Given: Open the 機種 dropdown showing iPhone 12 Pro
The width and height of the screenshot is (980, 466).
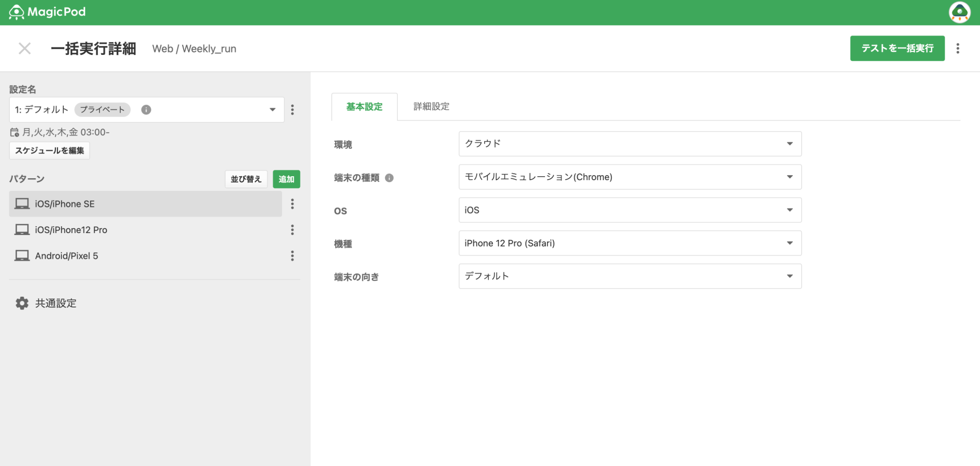Looking at the screenshot, I should point(630,243).
